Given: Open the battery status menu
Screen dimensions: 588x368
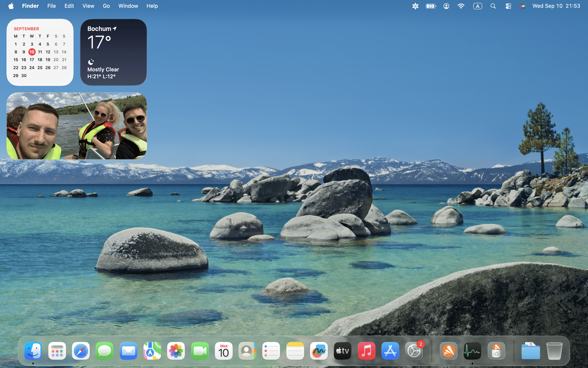Looking at the screenshot, I should tap(431, 6).
